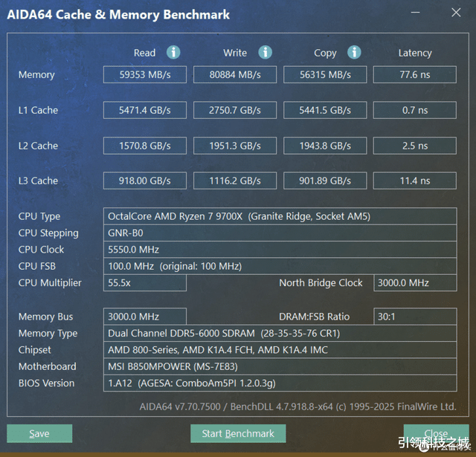The width and height of the screenshot is (476, 457).
Task: Click L3 Cache write 1116.2 GB/s
Action: click(x=235, y=181)
